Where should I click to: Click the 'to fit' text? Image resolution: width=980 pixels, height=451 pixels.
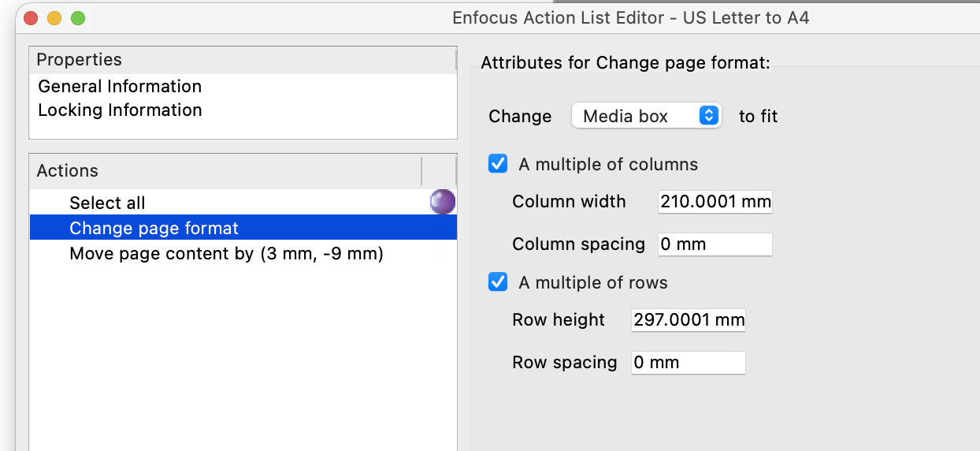[758, 116]
